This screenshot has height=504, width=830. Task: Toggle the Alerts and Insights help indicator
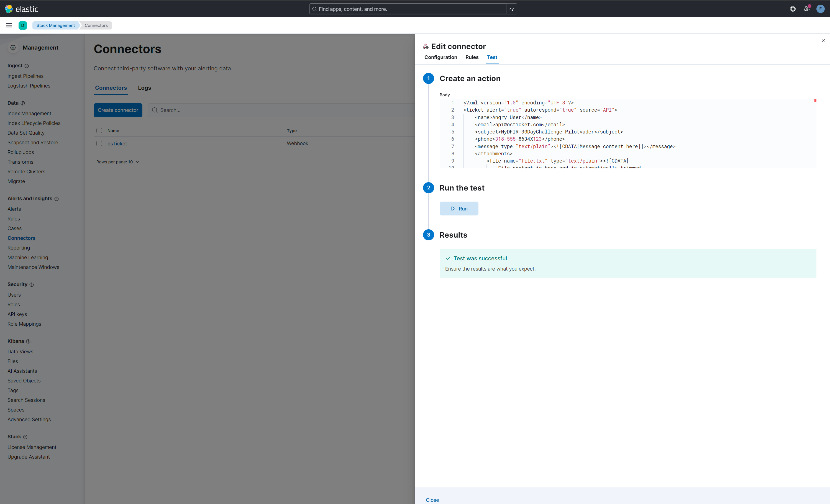[x=56, y=199]
